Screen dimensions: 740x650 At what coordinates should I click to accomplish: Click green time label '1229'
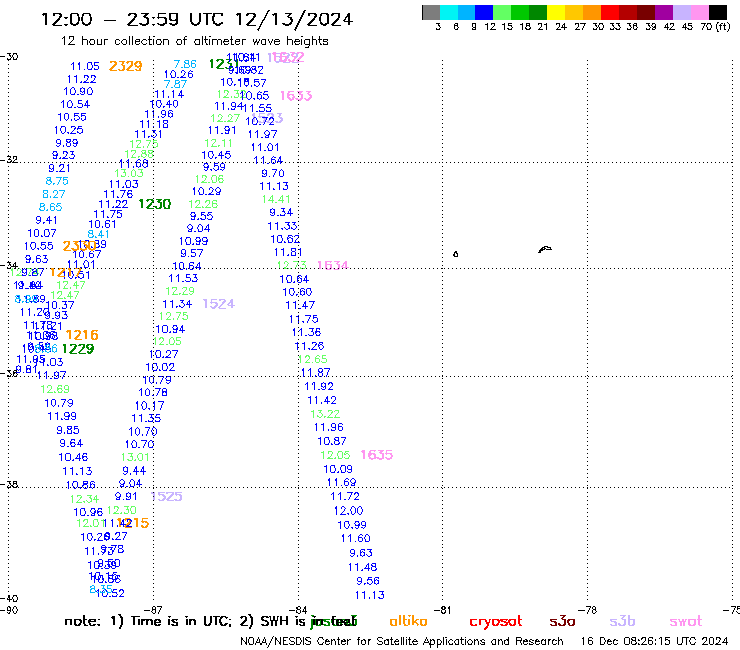pyautogui.click(x=78, y=349)
